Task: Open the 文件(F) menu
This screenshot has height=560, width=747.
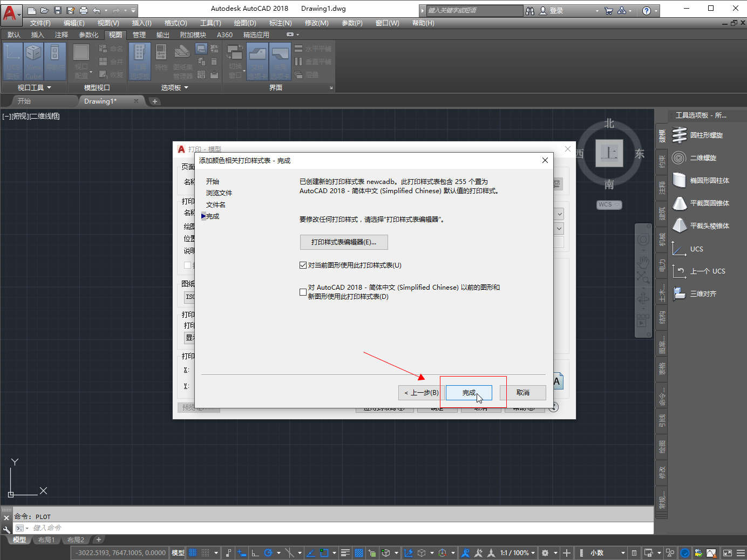Action: [x=40, y=23]
